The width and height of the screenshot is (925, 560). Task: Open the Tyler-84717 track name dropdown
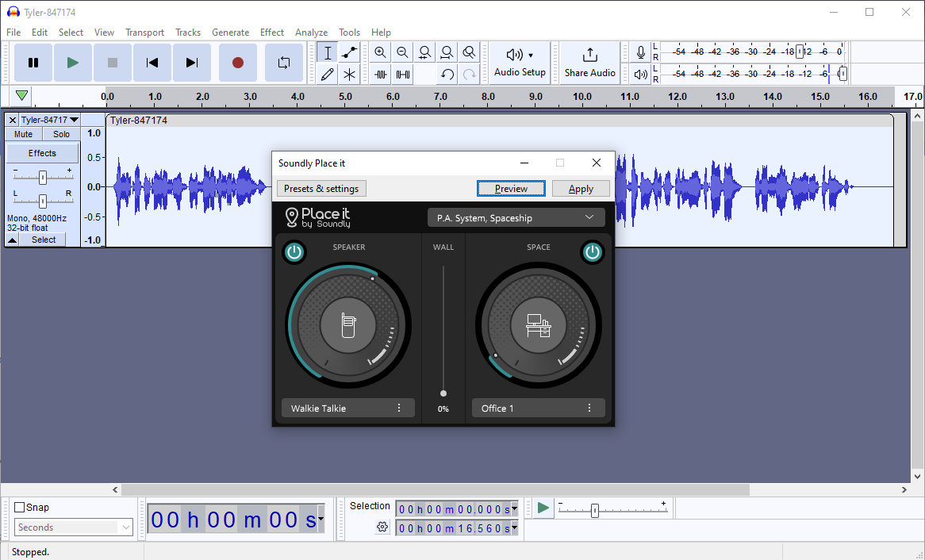click(x=49, y=120)
